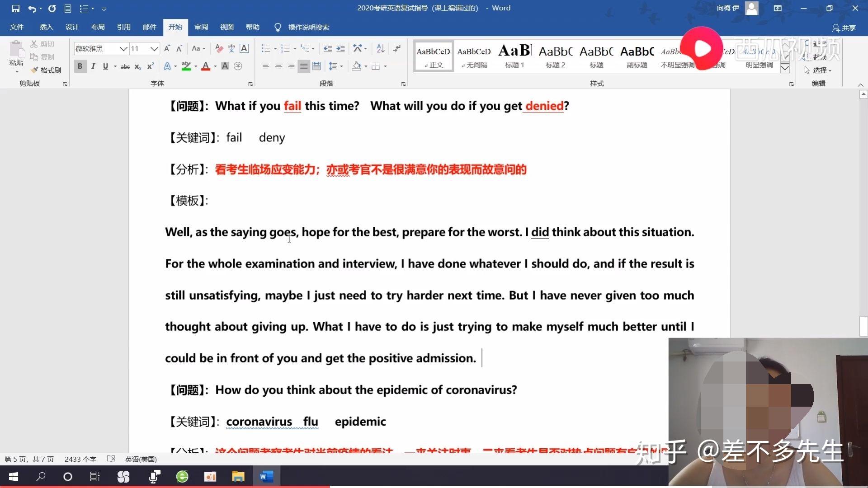Expand the styles gallery

785,69
